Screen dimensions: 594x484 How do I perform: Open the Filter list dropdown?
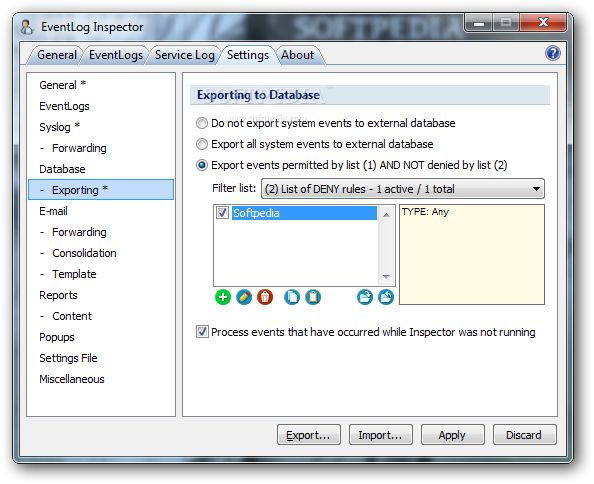403,189
